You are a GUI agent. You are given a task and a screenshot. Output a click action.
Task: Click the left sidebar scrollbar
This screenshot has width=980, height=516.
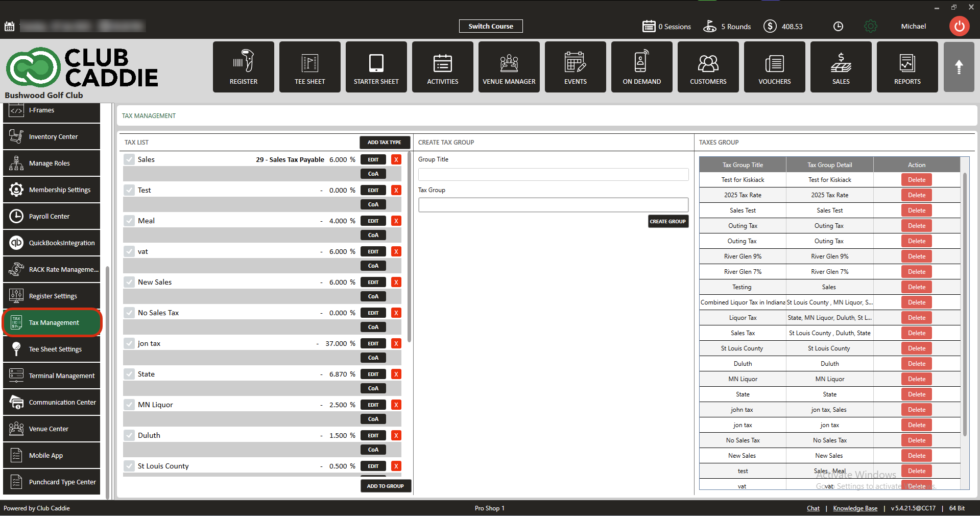point(107,383)
